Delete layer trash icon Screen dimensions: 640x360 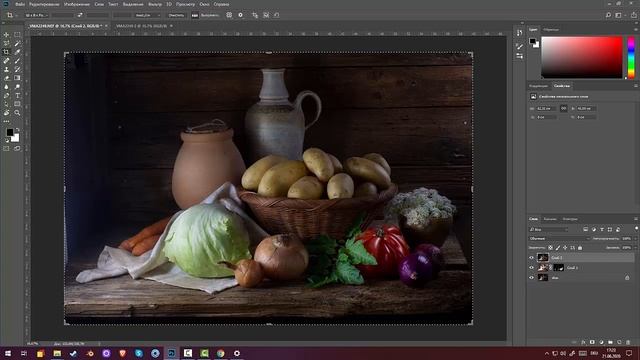[628, 342]
